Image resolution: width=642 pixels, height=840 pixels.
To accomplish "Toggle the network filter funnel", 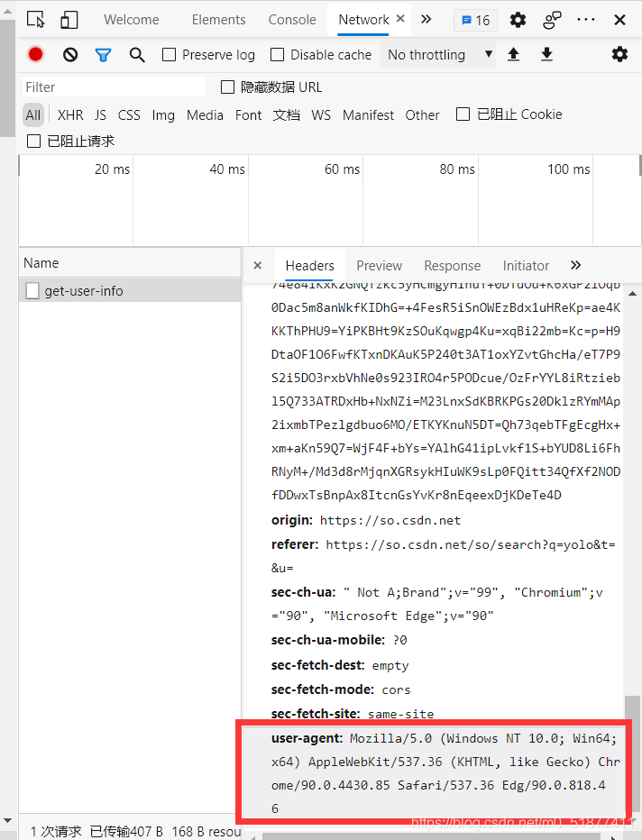I will coord(103,55).
